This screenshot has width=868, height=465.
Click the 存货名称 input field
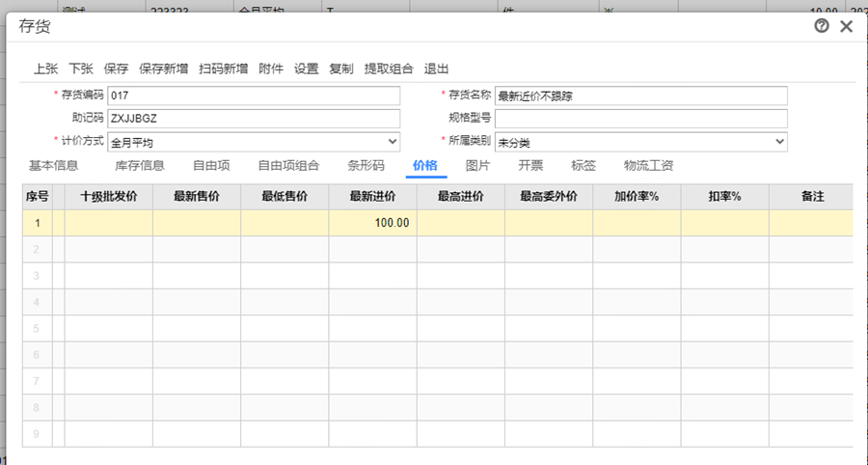640,96
